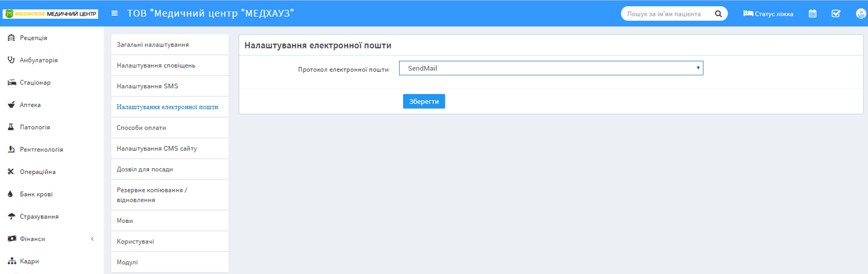Open Користувачі settings
The height and width of the screenshot is (274, 868).
click(170, 241)
